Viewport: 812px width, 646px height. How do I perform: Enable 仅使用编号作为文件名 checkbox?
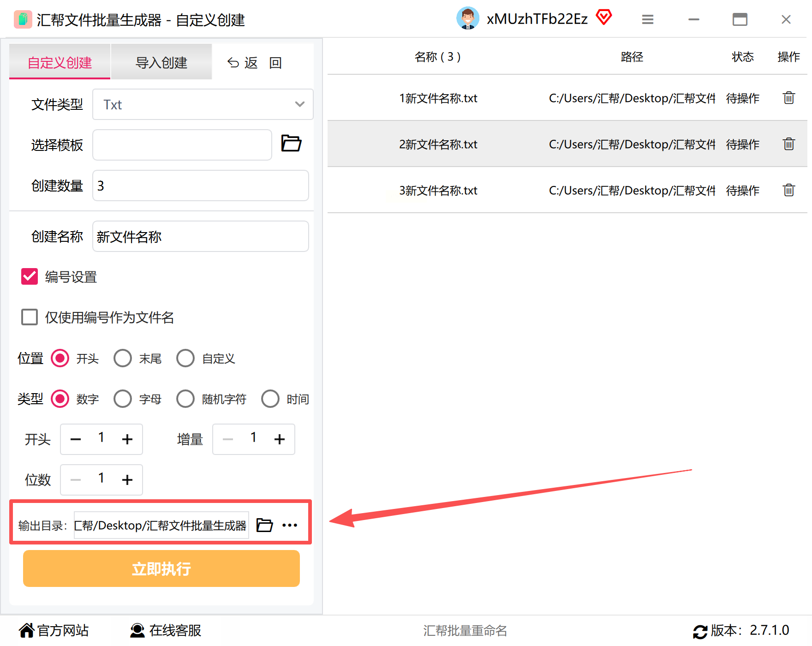point(30,317)
